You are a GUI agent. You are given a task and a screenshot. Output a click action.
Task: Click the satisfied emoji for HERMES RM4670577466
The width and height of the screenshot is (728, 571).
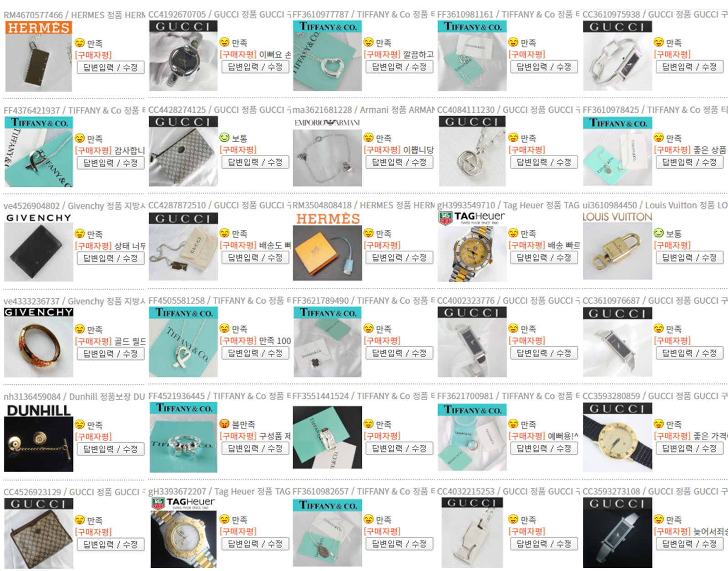tap(80, 43)
